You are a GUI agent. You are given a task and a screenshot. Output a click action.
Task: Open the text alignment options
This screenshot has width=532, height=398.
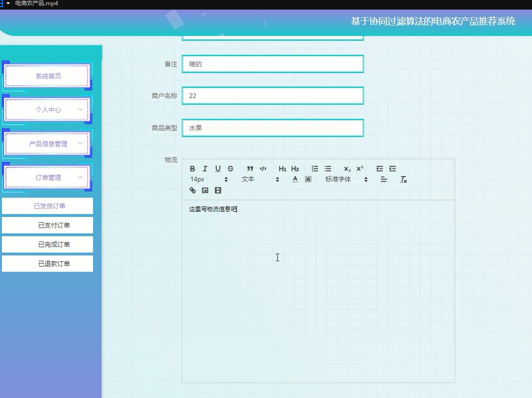click(384, 179)
